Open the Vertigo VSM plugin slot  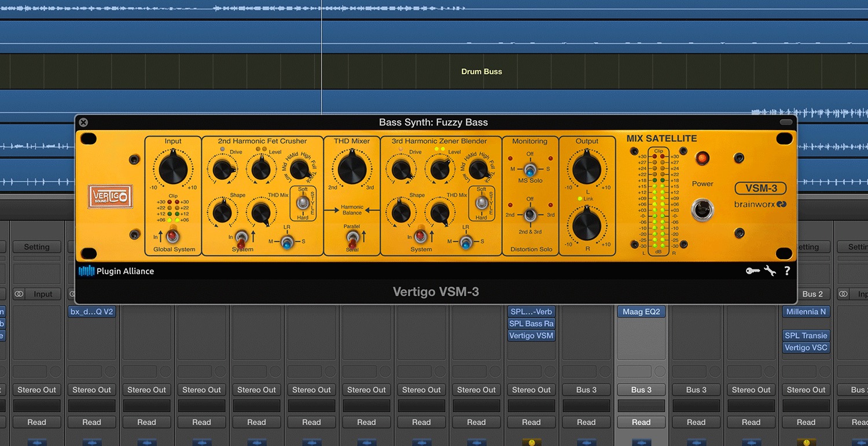point(531,336)
